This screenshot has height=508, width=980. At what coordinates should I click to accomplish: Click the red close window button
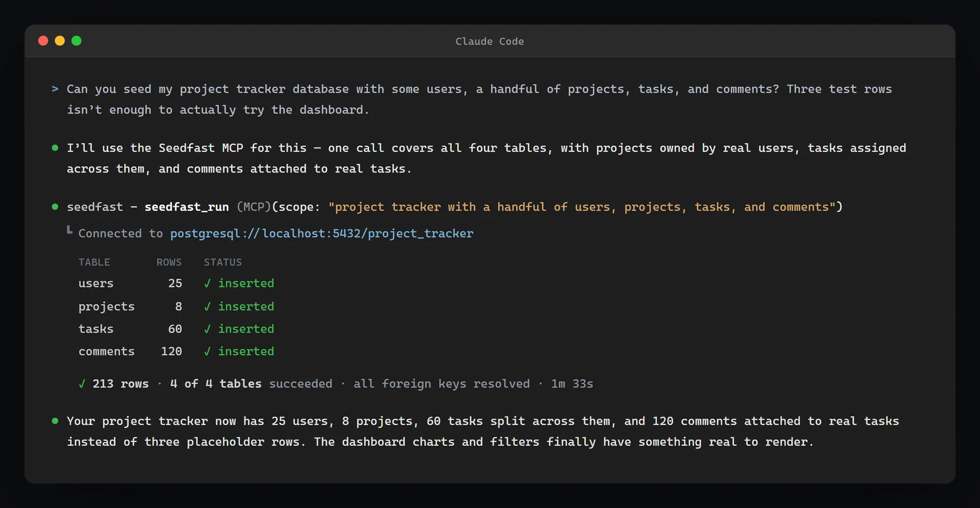43,41
